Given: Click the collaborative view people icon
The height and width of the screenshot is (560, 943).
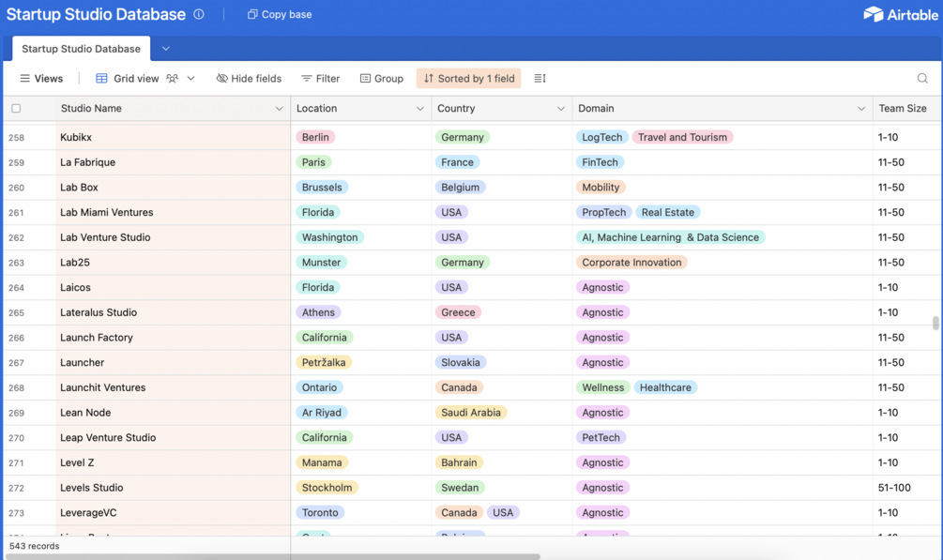Looking at the screenshot, I should (172, 78).
